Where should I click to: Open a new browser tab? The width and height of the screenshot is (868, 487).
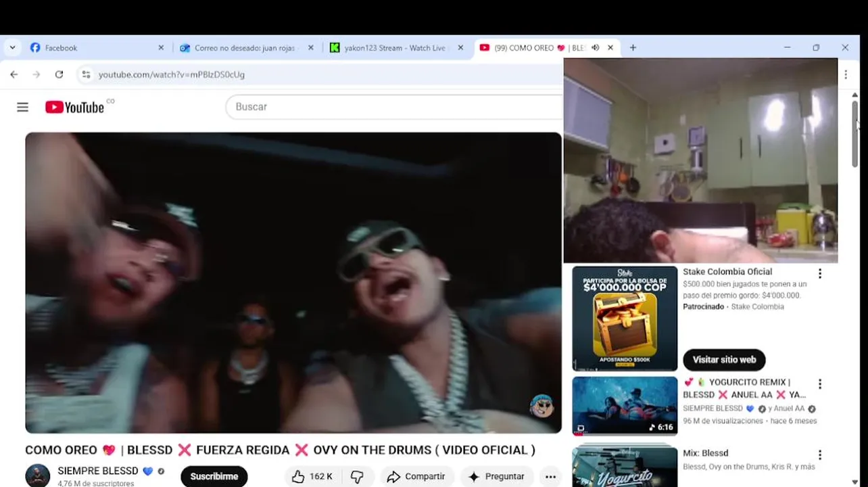633,48
